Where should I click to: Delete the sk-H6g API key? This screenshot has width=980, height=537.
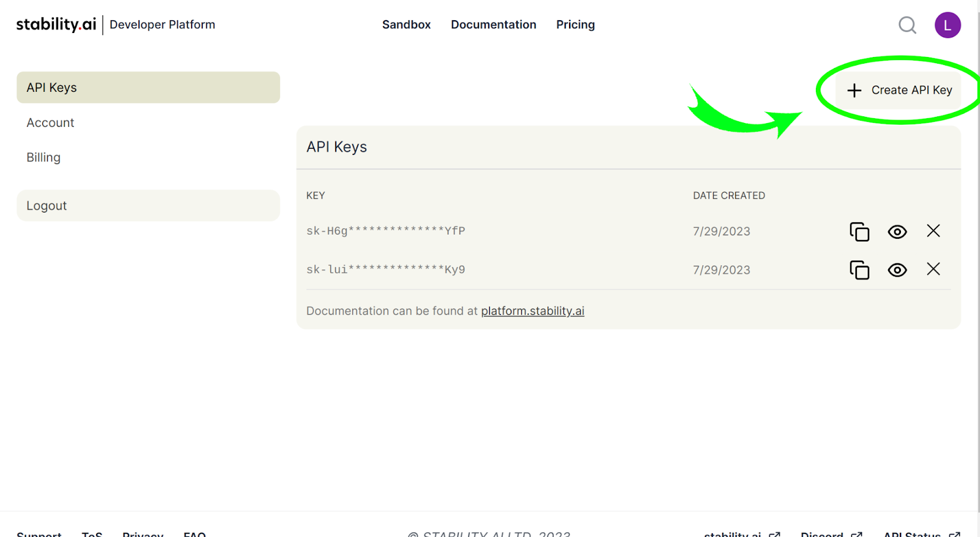(933, 231)
